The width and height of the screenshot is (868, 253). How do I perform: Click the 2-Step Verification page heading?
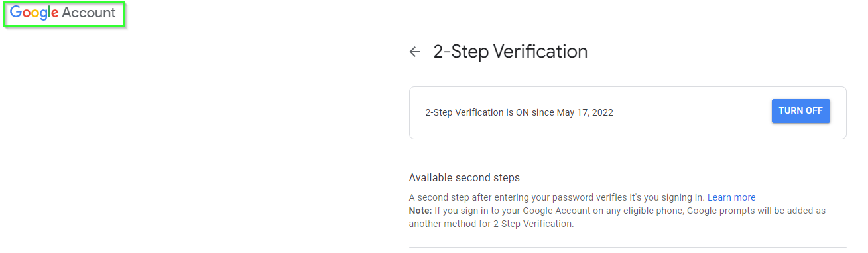click(510, 51)
